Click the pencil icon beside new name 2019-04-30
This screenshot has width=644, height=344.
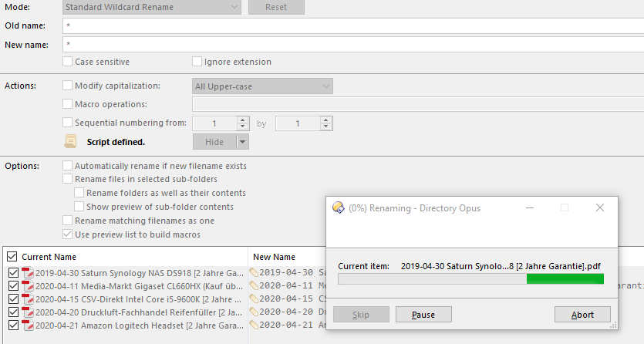point(254,272)
